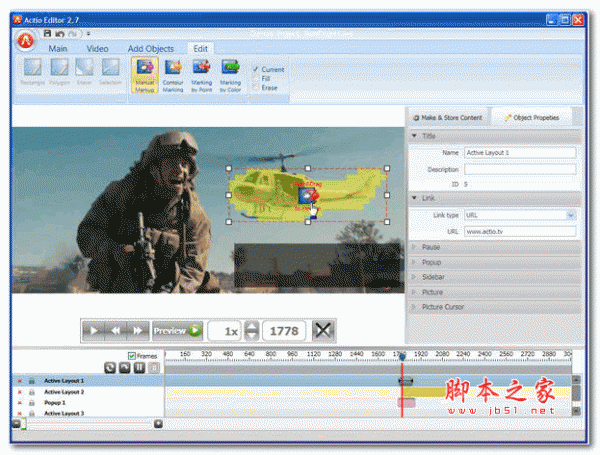
Task: Switch to the Video ribbon tab
Action: (97, 49)
